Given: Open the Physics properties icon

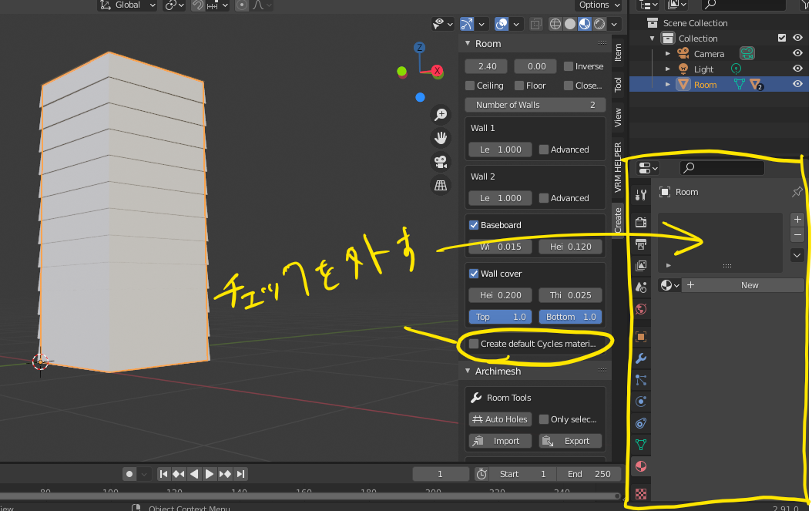Looking at the screenshot, I should [x=641, y=402].
